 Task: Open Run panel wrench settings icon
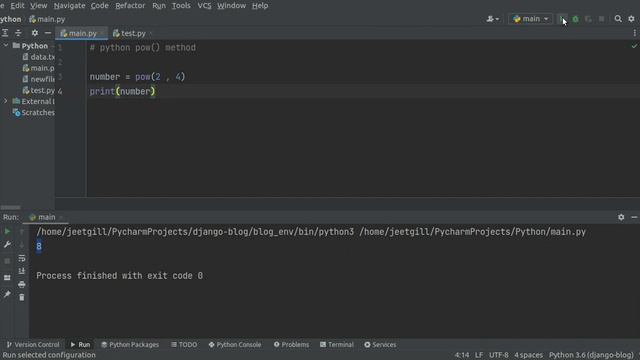pos(7,245)
